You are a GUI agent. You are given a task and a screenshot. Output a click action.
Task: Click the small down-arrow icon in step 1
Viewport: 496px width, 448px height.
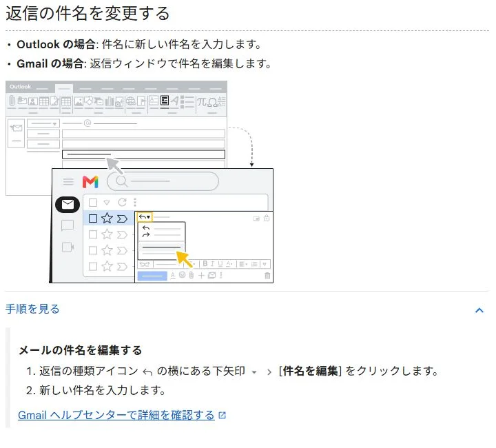(254, 372)
